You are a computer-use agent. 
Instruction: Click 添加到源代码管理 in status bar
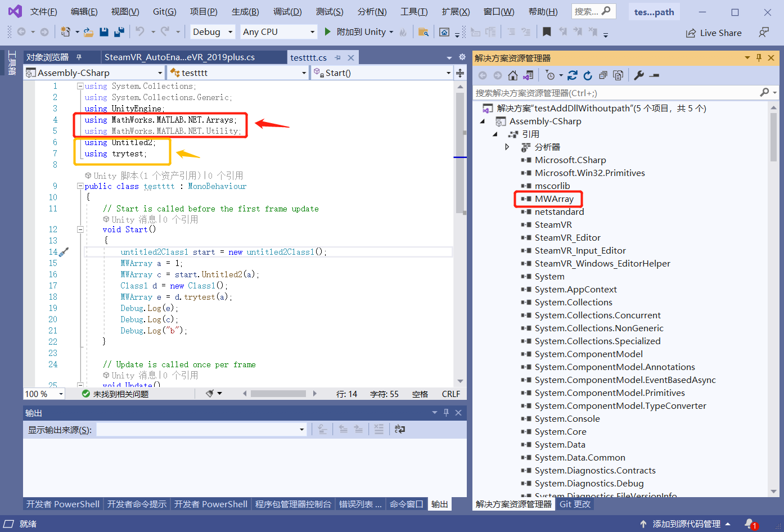pos(686,524)
